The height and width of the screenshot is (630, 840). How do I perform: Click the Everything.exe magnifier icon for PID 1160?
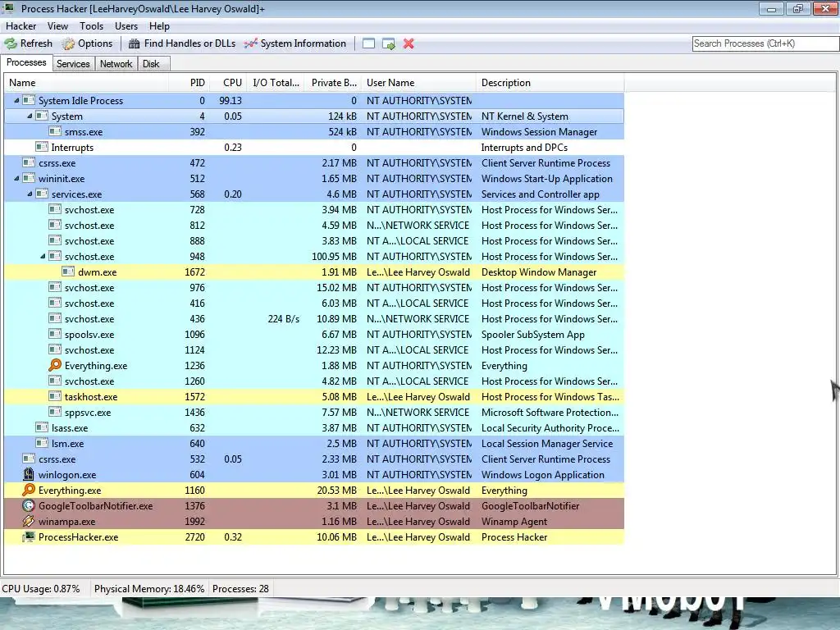click(x=29, y=490)
